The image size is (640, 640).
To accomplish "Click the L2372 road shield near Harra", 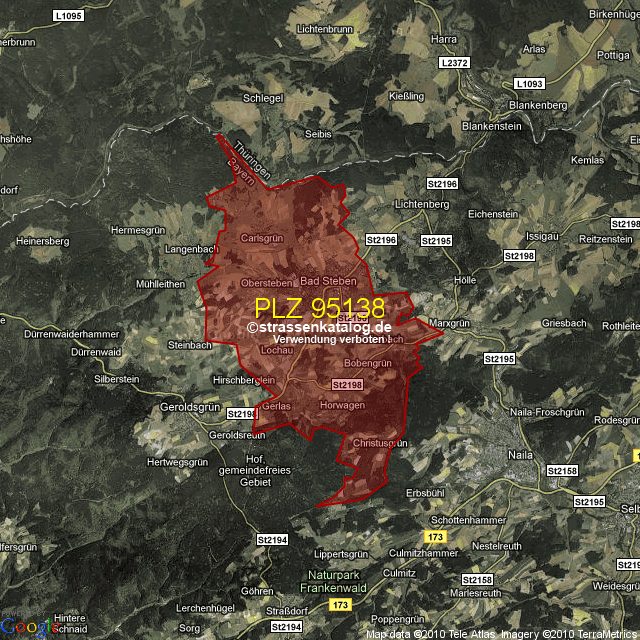I will click(x=453, y=62).
